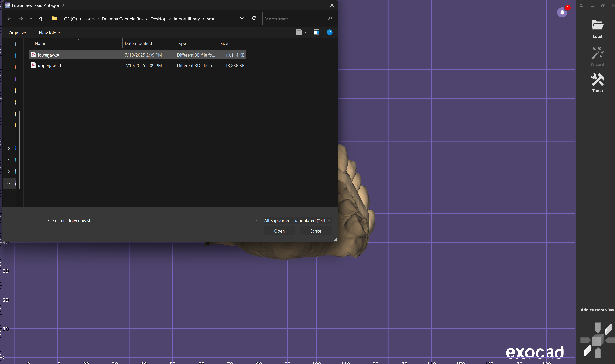The image size is (615, 364).
Task: Click New folder in toolbar
Action: tap(49, 33)
